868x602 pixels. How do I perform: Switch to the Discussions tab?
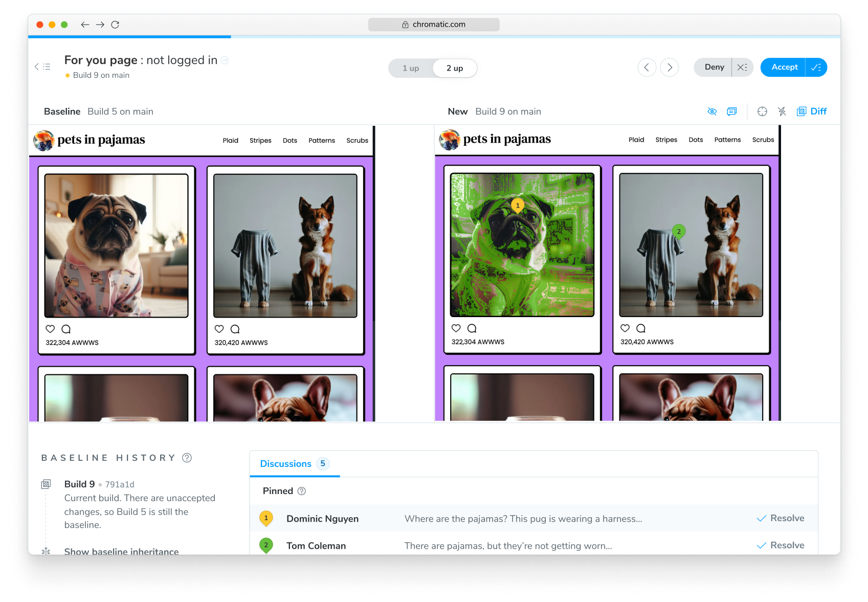click(285, 463)
